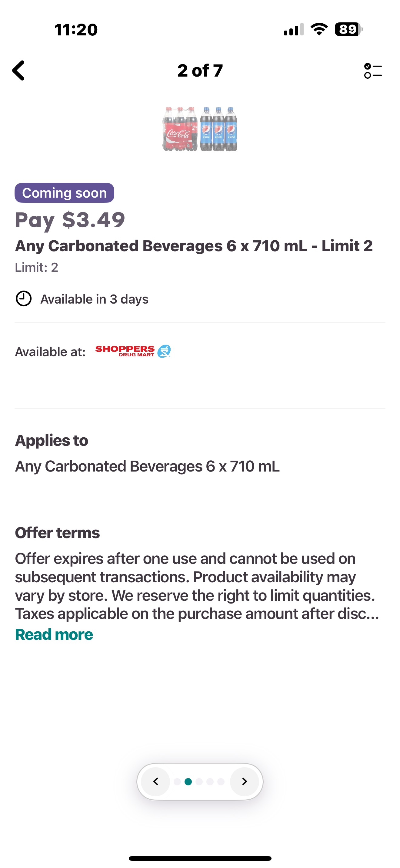400x868 pixels.
Task: Tap the cellular signal bars
Action: coord(293,30)
